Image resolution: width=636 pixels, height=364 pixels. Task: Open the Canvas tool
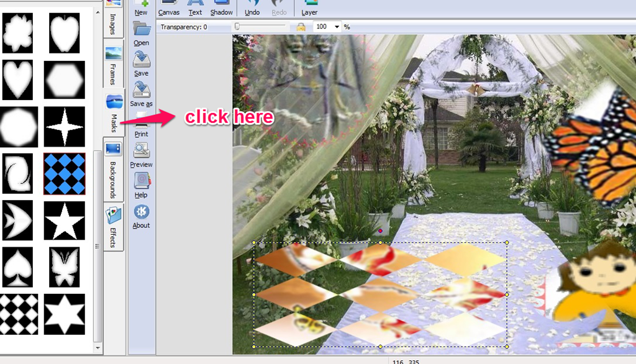[169, 8]
